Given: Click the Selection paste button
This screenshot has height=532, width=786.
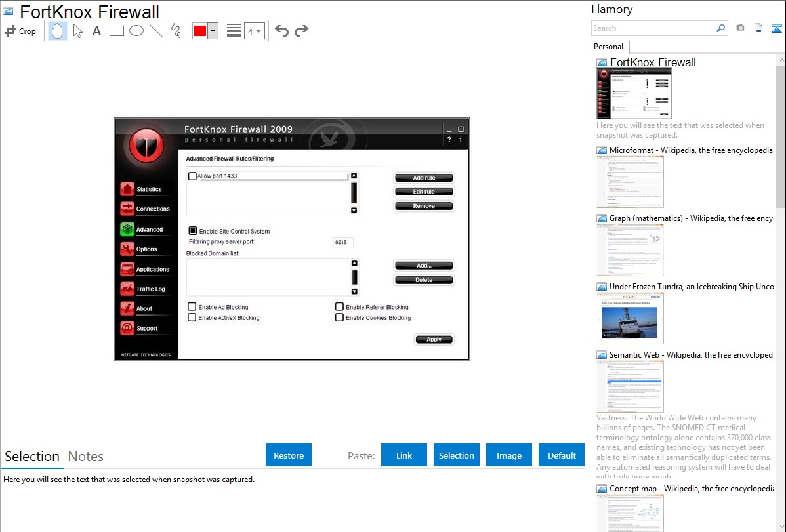Looking at the screenshot, I should pos(457,455).
